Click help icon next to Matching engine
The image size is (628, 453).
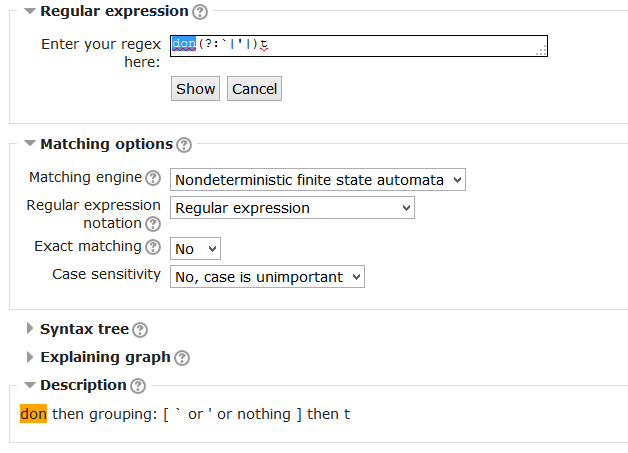153,178
